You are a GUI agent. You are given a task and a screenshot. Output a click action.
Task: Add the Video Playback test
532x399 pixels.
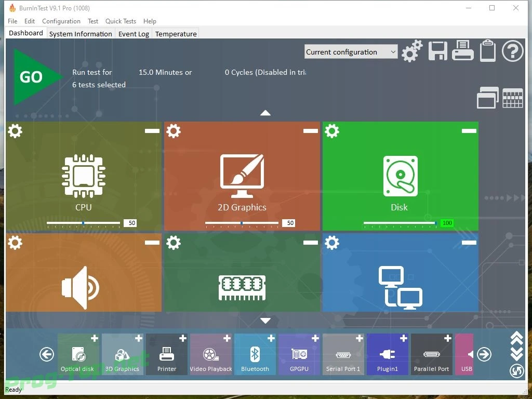coord(227,338)
